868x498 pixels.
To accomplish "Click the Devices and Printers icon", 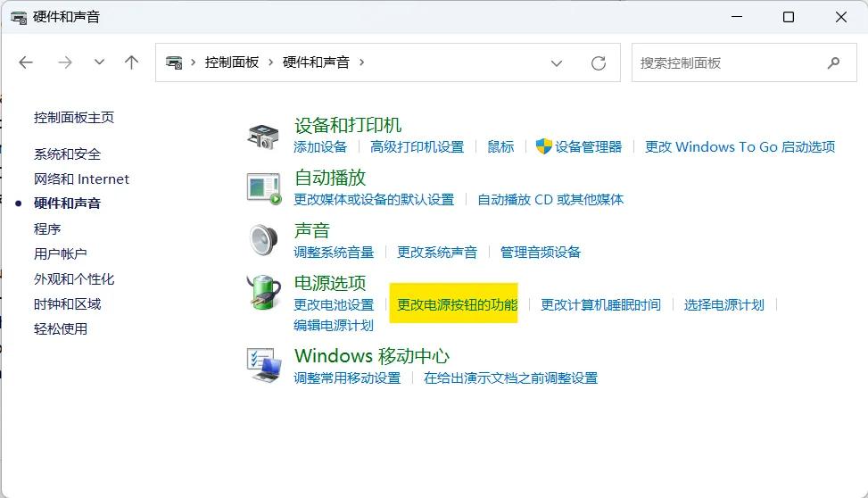I will coord(263,137).
